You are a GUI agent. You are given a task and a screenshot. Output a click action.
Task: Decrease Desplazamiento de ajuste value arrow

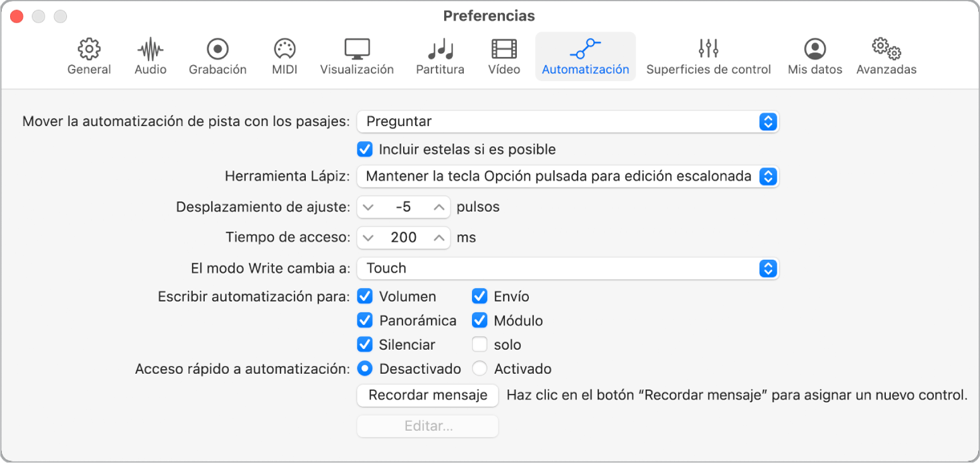[368, 207]
